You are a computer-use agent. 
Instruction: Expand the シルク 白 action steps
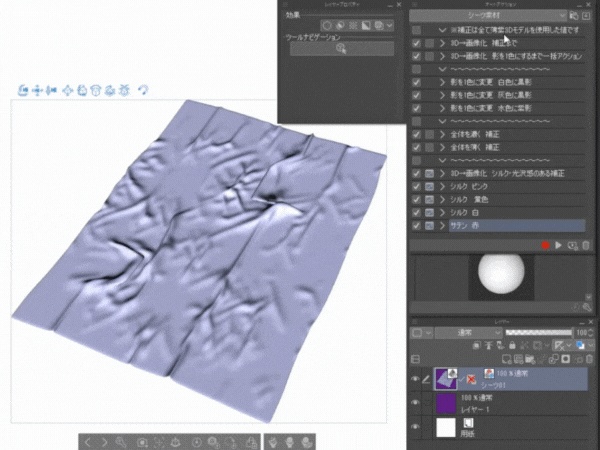pyautogui.click(x=442, y=212)
